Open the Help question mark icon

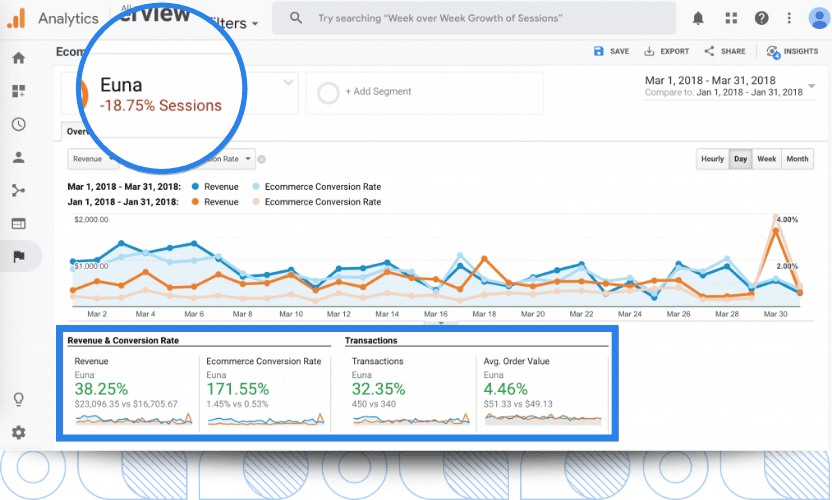761,19
